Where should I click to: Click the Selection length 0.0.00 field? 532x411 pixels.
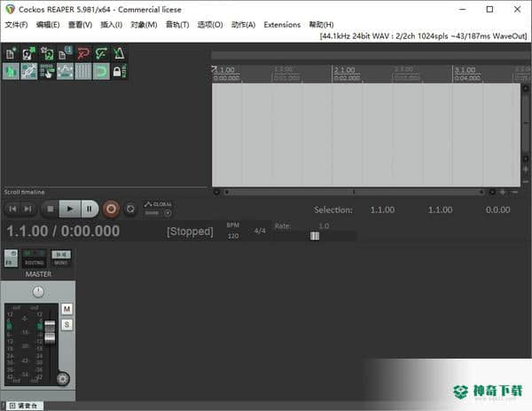[497, 209]
